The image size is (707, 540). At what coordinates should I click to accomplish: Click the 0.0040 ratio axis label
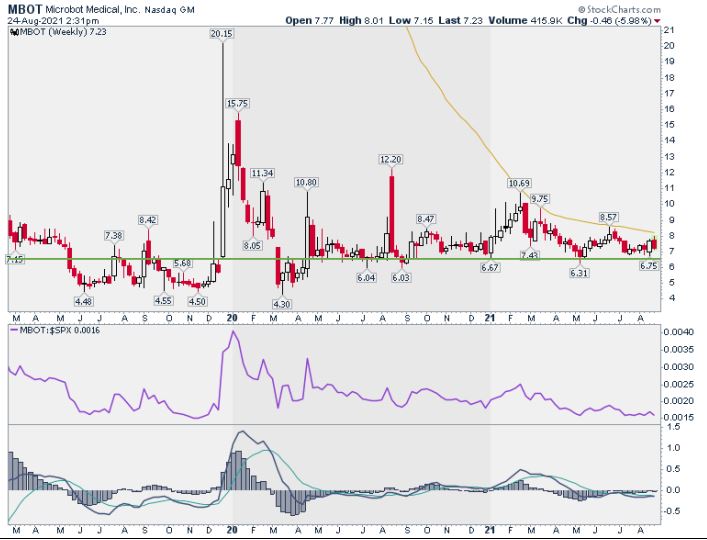point(677,333)
